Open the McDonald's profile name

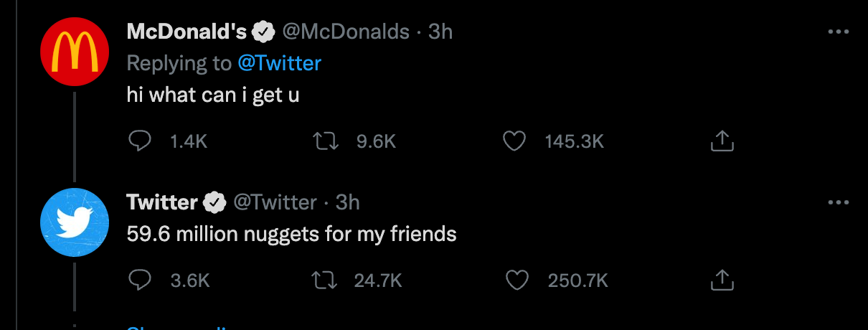point(187,32)
